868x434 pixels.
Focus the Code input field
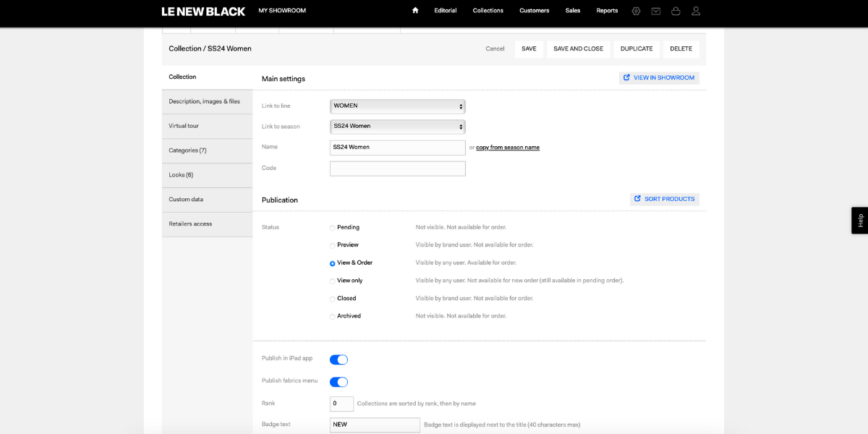click(398, 169)
